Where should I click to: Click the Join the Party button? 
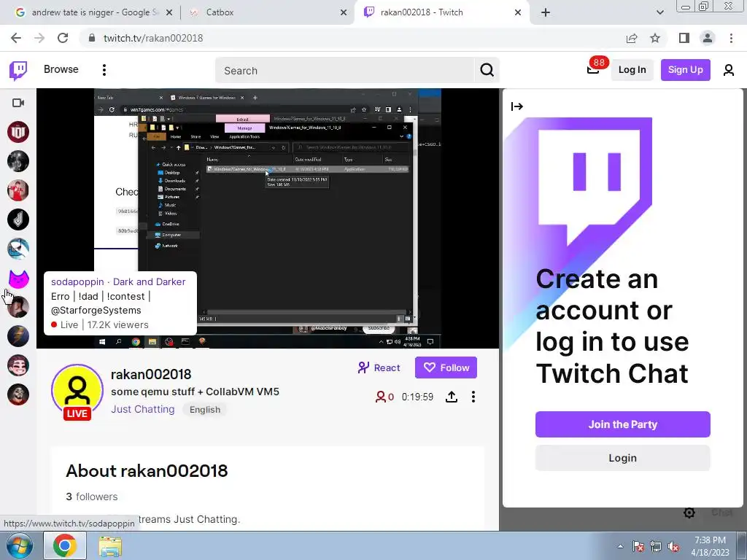[623, 424]
